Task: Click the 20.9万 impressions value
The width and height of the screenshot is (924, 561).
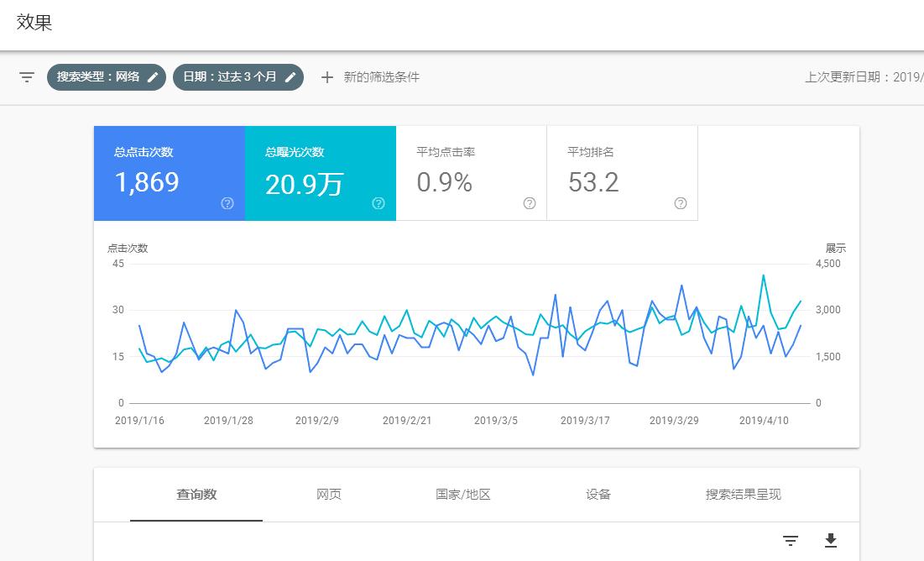Action: [x=304, y=184]
